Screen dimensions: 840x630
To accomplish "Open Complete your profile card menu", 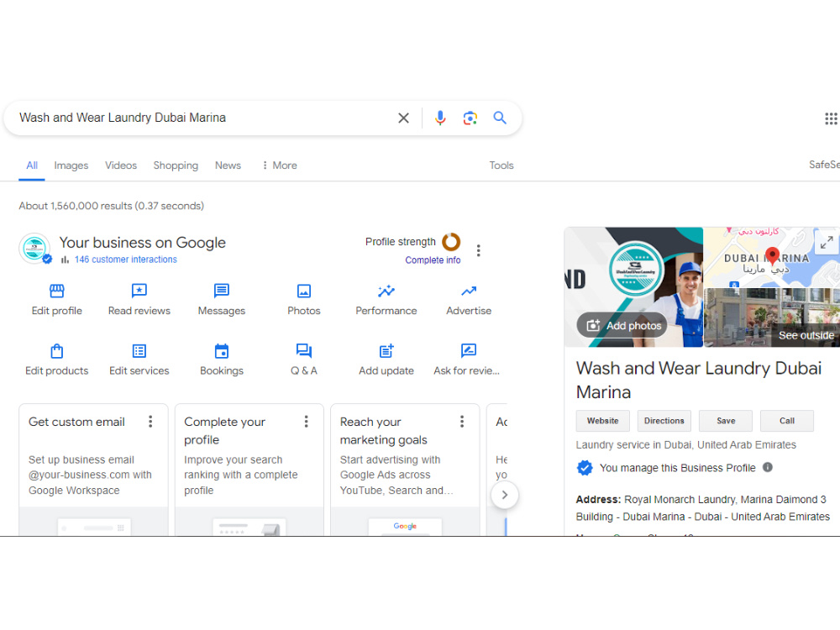I will tap(307, 422).
